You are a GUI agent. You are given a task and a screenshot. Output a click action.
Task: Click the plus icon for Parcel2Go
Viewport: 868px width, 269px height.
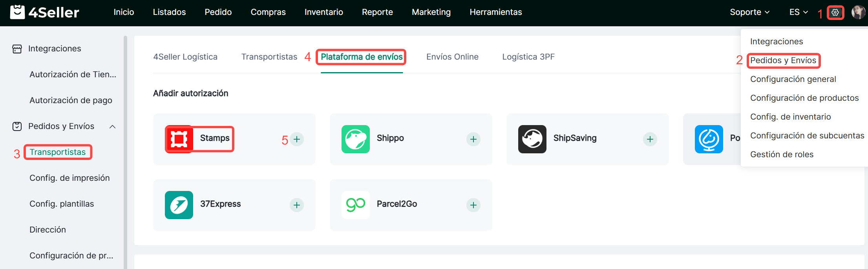(473, 205)
